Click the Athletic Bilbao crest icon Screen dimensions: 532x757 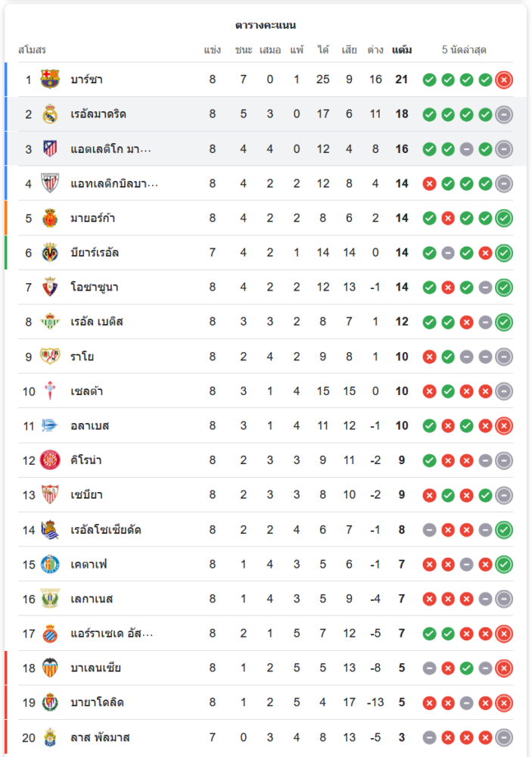(x=50, y=184)
